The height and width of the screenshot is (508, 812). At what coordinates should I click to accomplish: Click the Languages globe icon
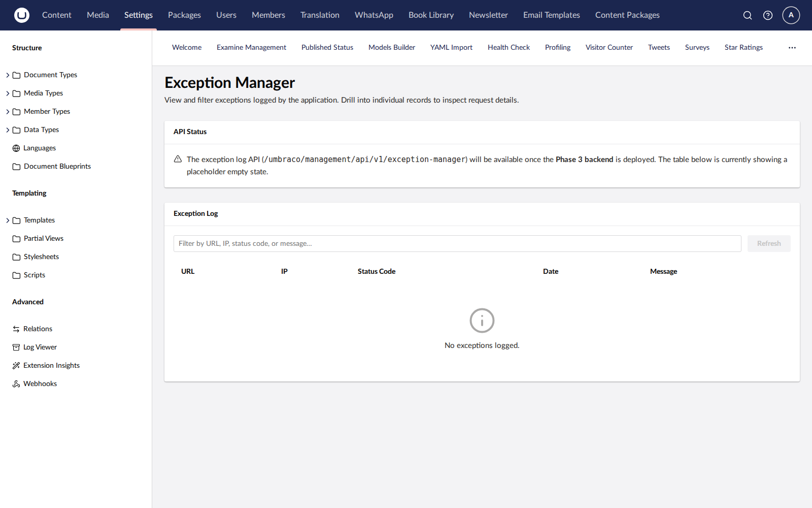point(16,148)
